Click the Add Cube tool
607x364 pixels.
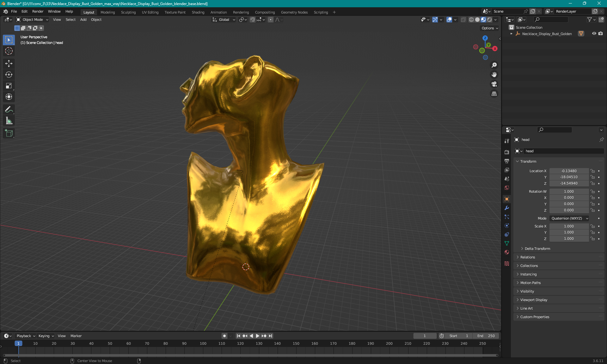(x=9, y=133)
